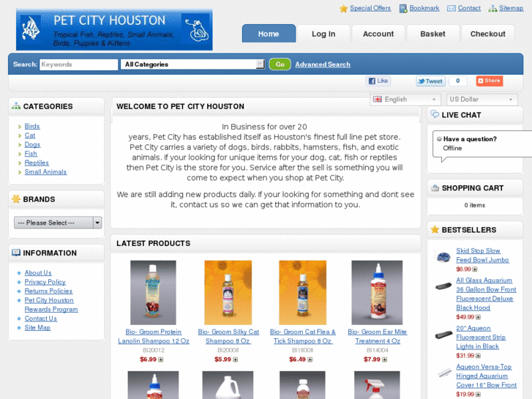Open the Brands Please Select dropdown
The height and width of the screenshot is (399, 532).
(58, 223)
